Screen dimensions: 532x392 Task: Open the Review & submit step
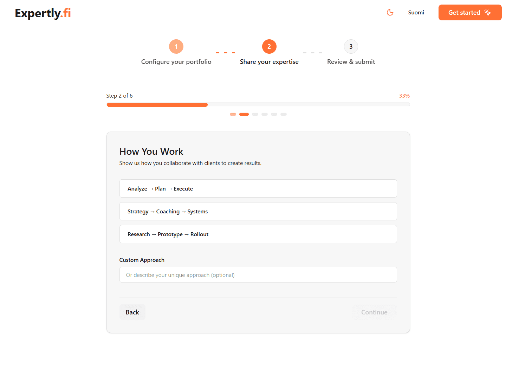[x=351, y=62]
